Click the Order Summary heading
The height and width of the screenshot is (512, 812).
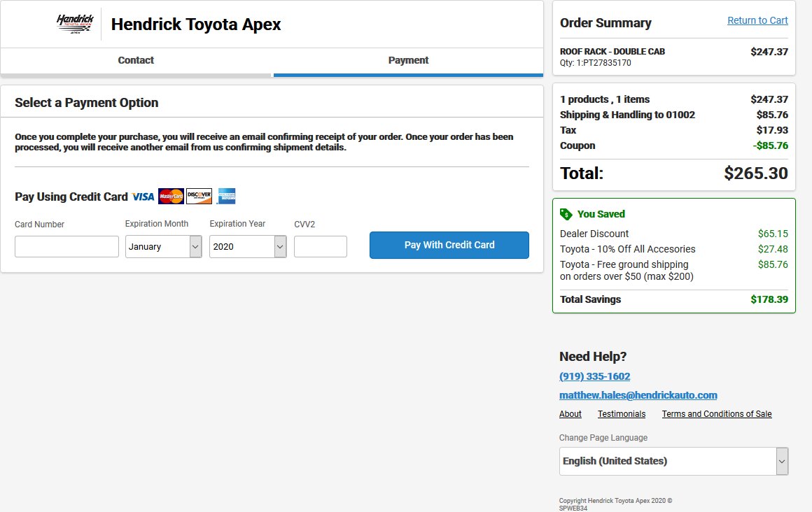pos(605,23)
